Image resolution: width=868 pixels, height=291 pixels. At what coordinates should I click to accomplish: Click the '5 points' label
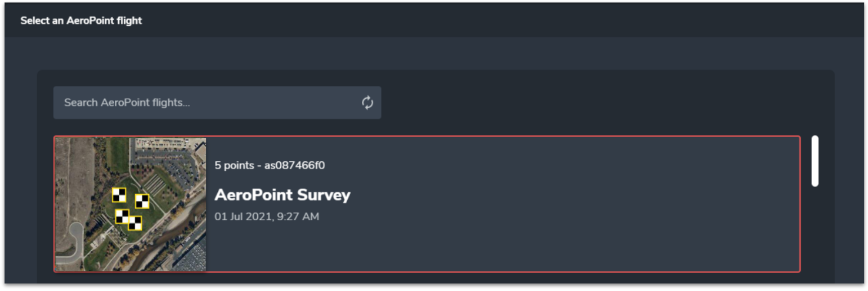(234, 165)
